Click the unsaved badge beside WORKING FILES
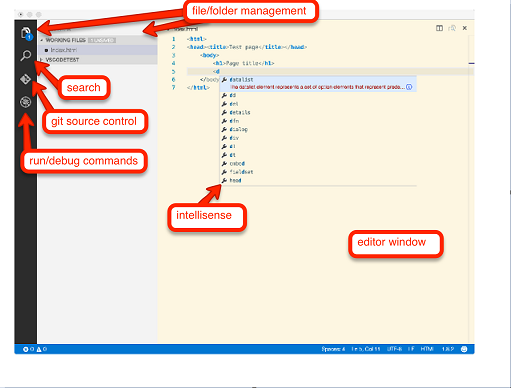The height and width of the screenshot is (388, 511). 102,40
